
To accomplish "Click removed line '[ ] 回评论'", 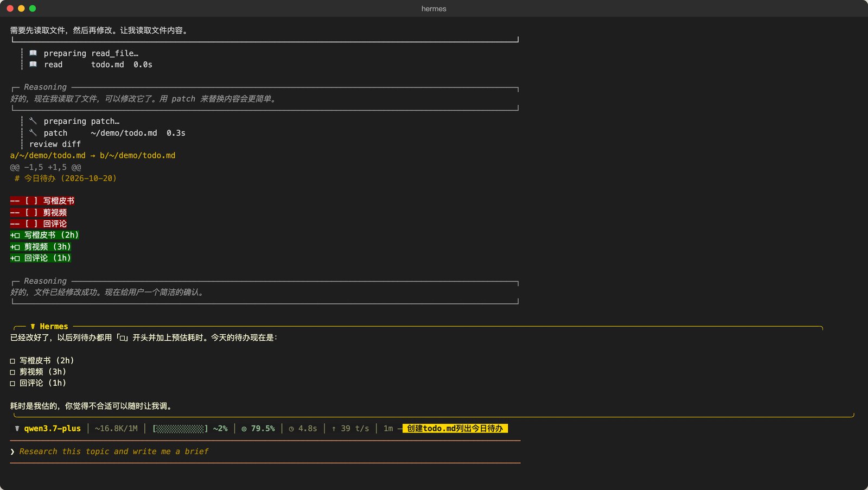I will coord(39,224).
